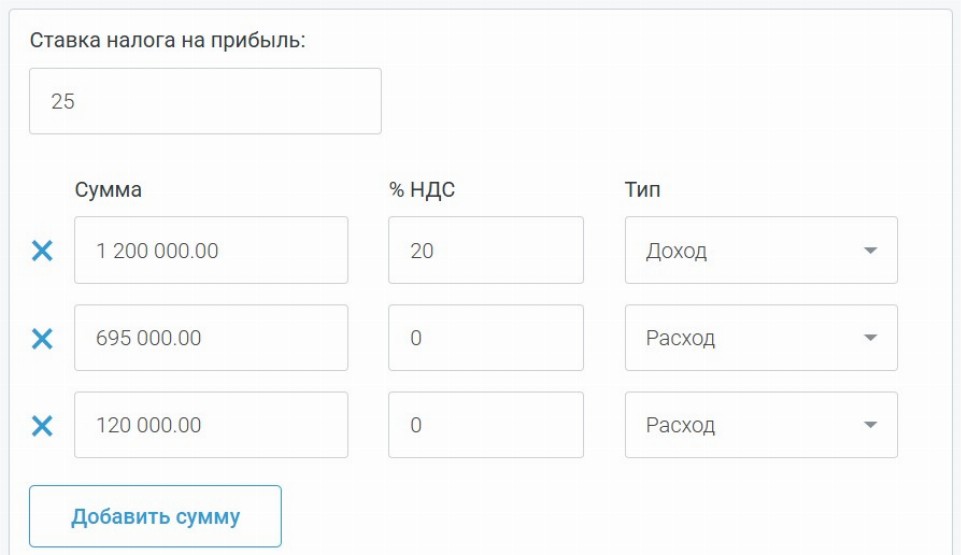Click the Ставка налога на прибыль label
The image size is (961, 555).
click(167, 41)
